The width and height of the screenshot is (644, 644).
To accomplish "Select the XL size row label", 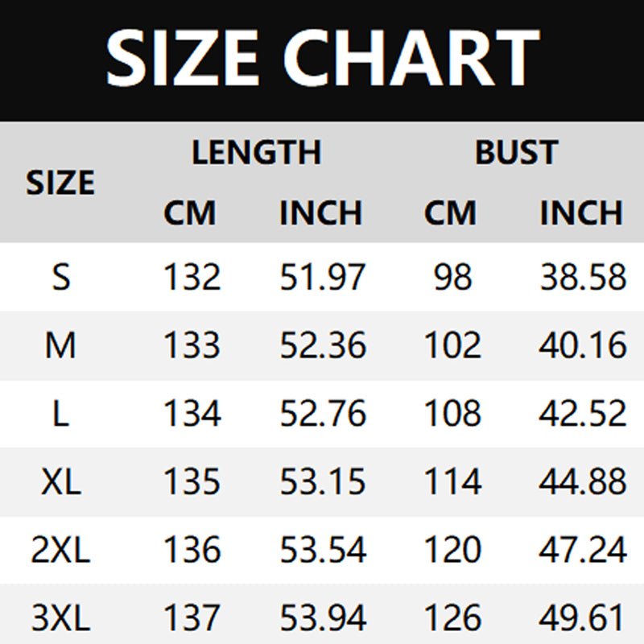I will 61,482.
